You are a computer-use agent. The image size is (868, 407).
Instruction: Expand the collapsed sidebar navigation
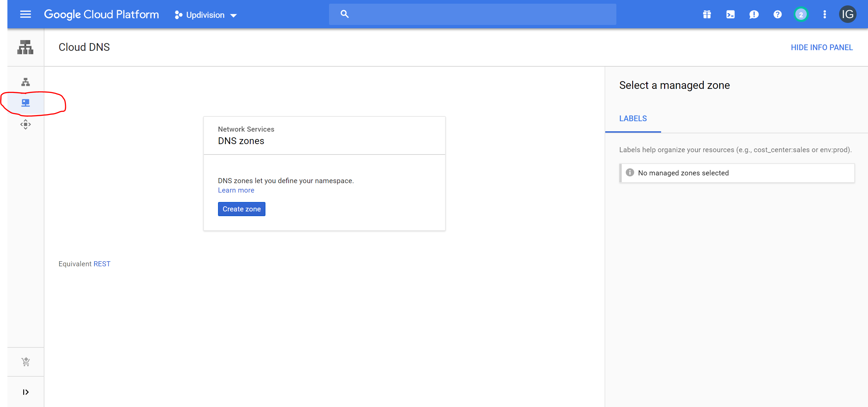(x=26, y=392)
